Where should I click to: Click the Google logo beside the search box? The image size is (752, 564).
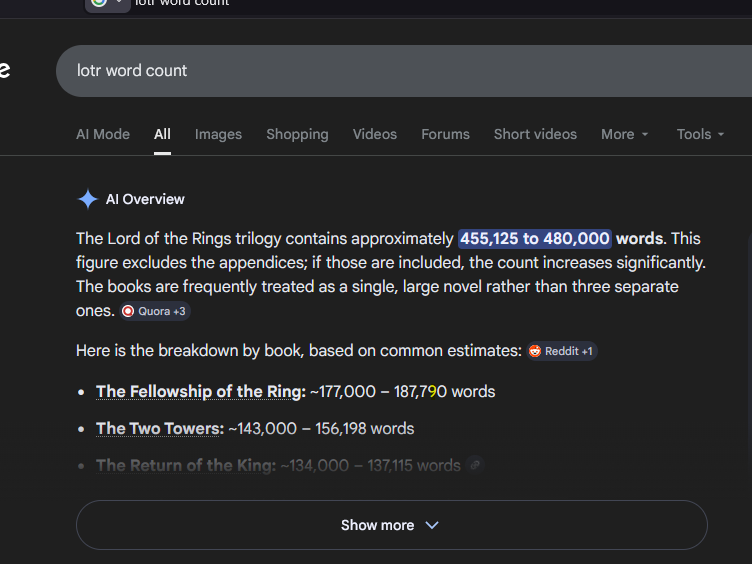(x=5, y=70)
